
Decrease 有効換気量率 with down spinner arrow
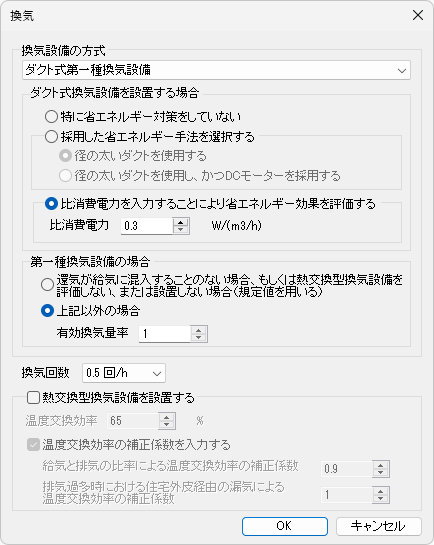click(x=198, y=338)
